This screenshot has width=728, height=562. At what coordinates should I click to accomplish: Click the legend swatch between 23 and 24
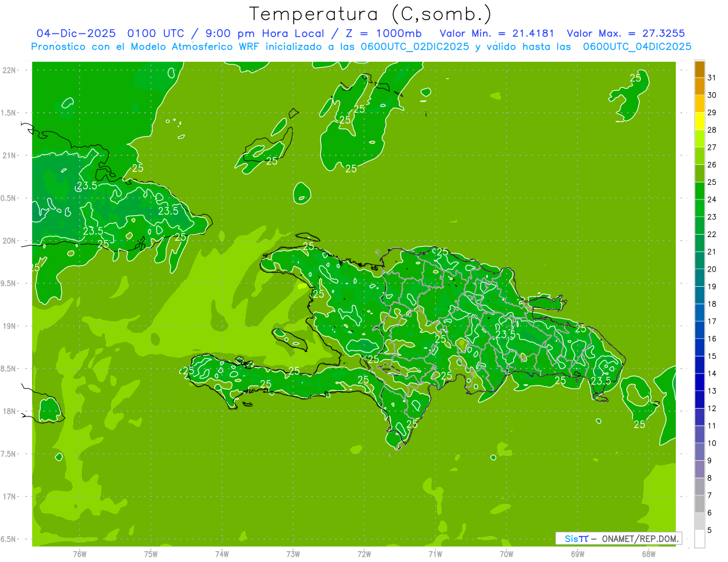699,208
